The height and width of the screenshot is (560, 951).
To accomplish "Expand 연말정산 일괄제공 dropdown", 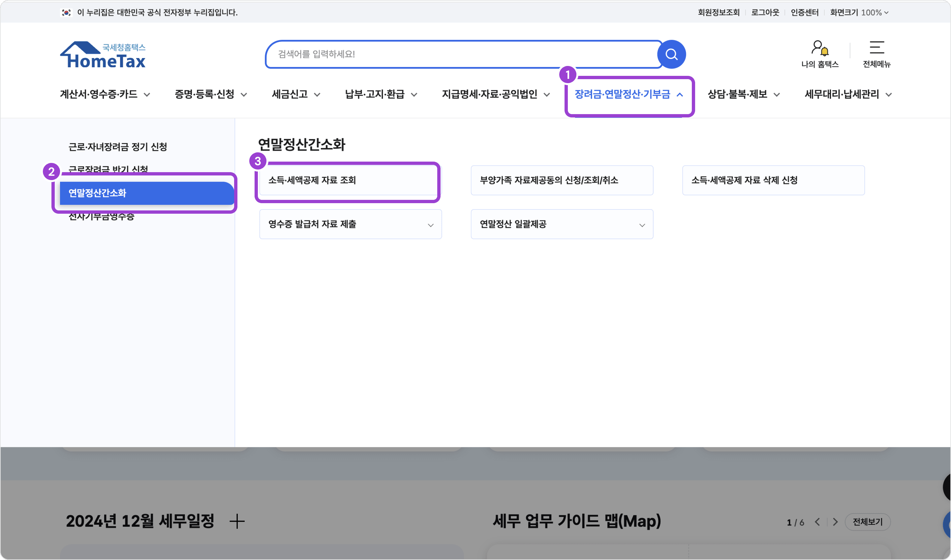I will 642,225.
